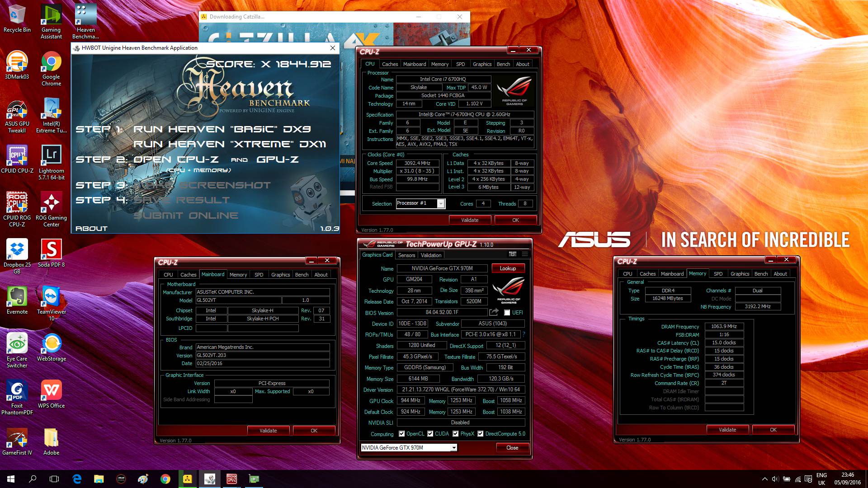This screenshot has height=488, width=868.
Task: Open the Gaming Assistant desktop icon
Action: tap(52, 22)
